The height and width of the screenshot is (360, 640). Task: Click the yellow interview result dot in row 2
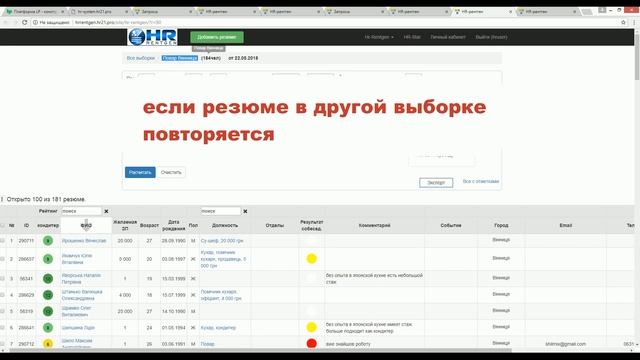(x=311, y=258)
